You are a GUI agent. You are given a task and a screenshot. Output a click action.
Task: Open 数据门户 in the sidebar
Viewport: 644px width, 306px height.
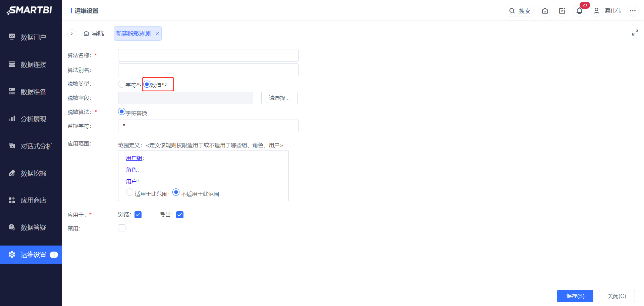[31, 37]
